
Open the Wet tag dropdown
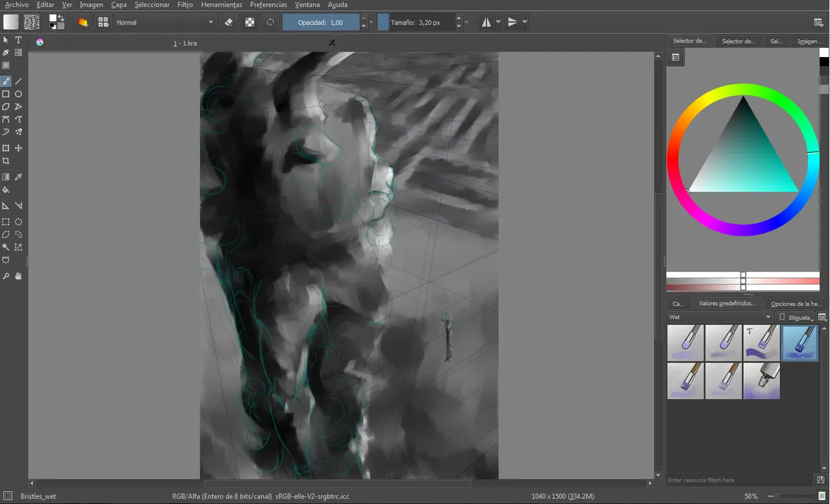pos(720,317)
